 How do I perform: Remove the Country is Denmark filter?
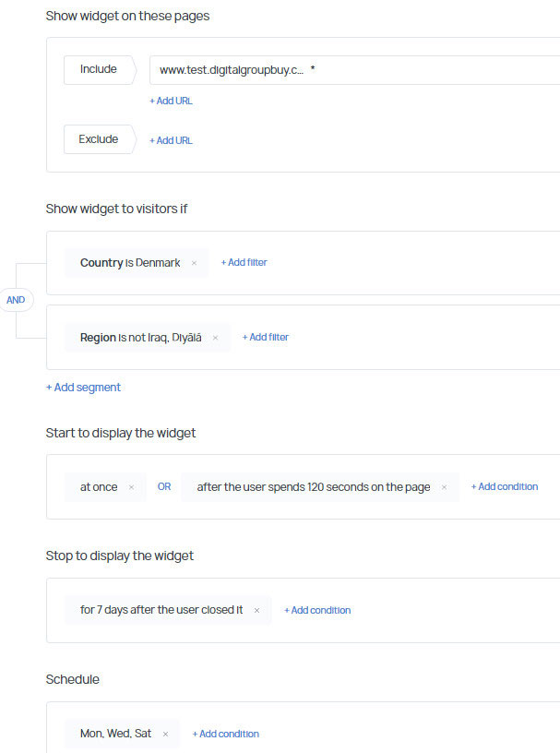pyautogui.click(x=194, y=263)
